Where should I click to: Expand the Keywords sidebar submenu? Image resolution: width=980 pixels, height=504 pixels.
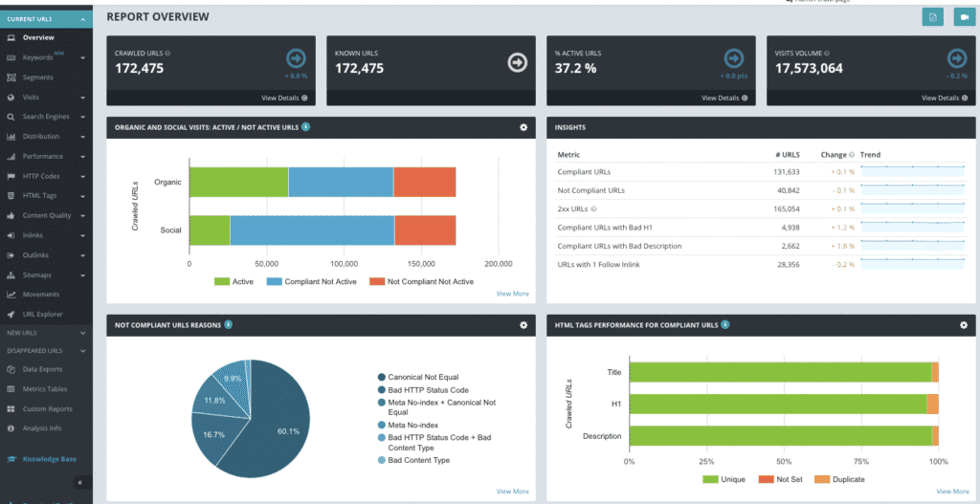coord(83,58)
